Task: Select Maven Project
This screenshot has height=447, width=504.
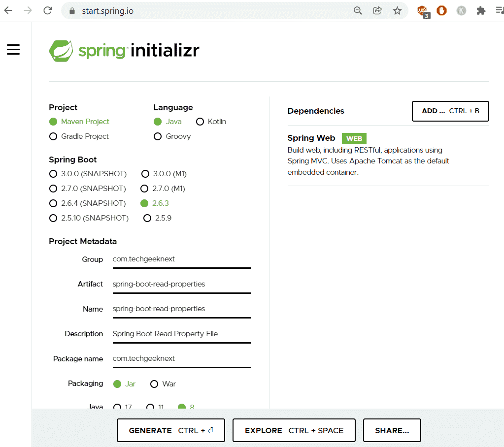Action: [79, 122]
